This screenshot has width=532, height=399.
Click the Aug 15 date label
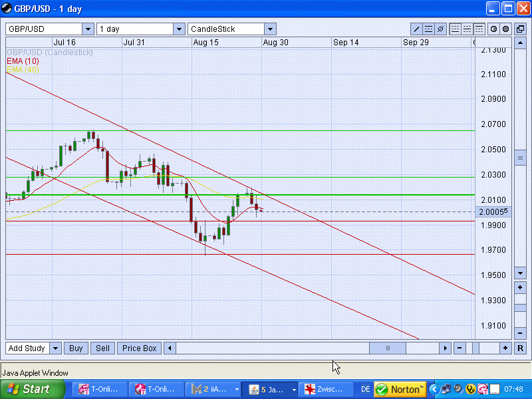205,43
